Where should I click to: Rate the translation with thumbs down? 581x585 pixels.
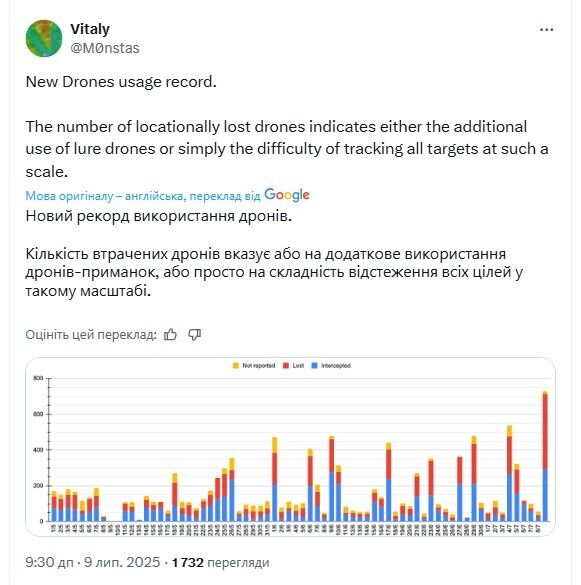click(194, 335)
